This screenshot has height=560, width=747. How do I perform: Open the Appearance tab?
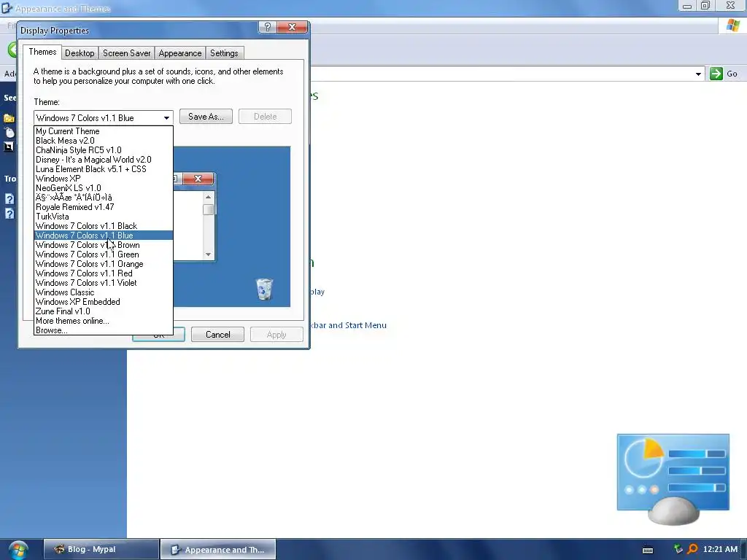tap(180, 52)
